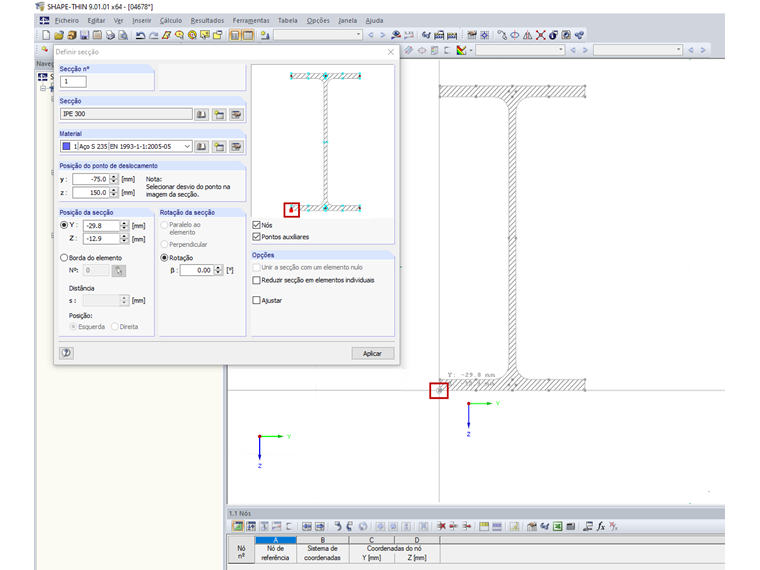The image size is (760, 570).
Task: Click the printer icon in the toolbar
Action: pos(111,35)
